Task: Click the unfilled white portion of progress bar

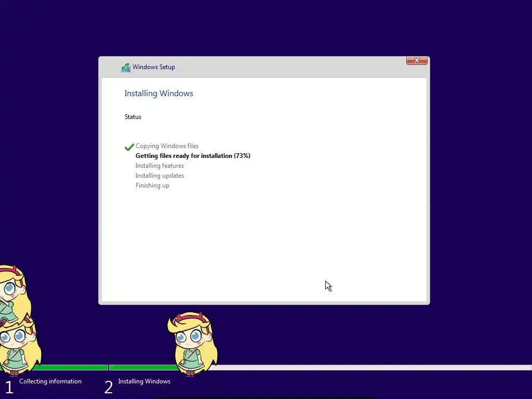Action: (x=373, y=367)
